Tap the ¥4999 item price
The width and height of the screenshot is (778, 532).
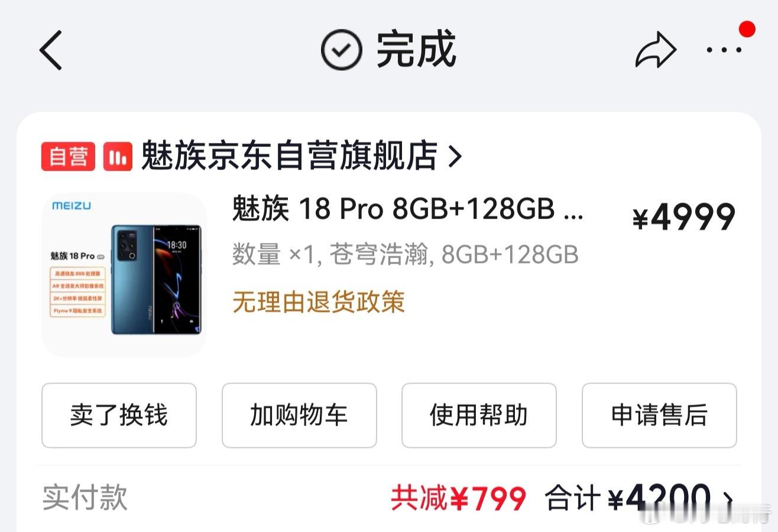(684, 218)
